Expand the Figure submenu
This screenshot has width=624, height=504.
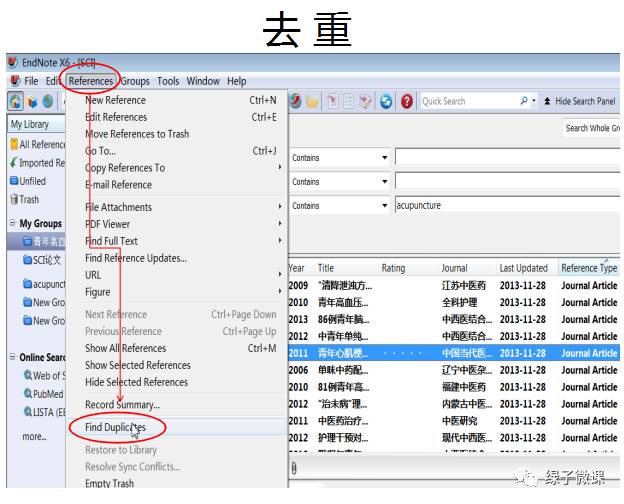pyautogui.click(x=280, y=291)
